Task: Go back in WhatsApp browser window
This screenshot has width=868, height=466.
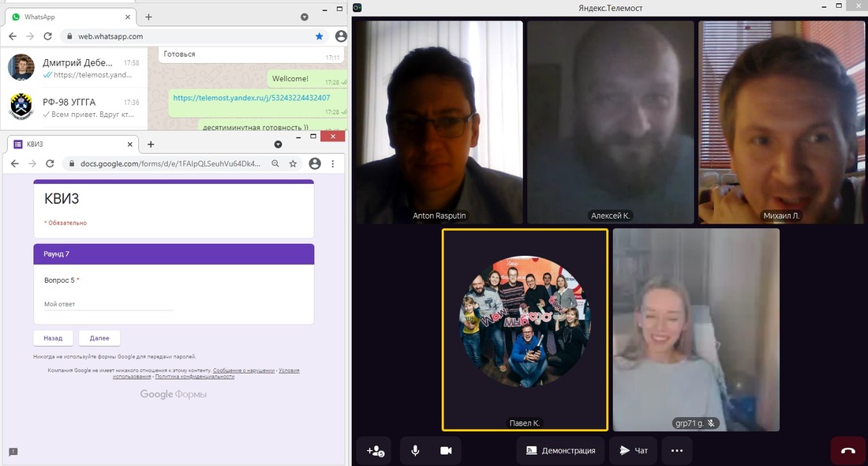Action: tap(13, 36)
